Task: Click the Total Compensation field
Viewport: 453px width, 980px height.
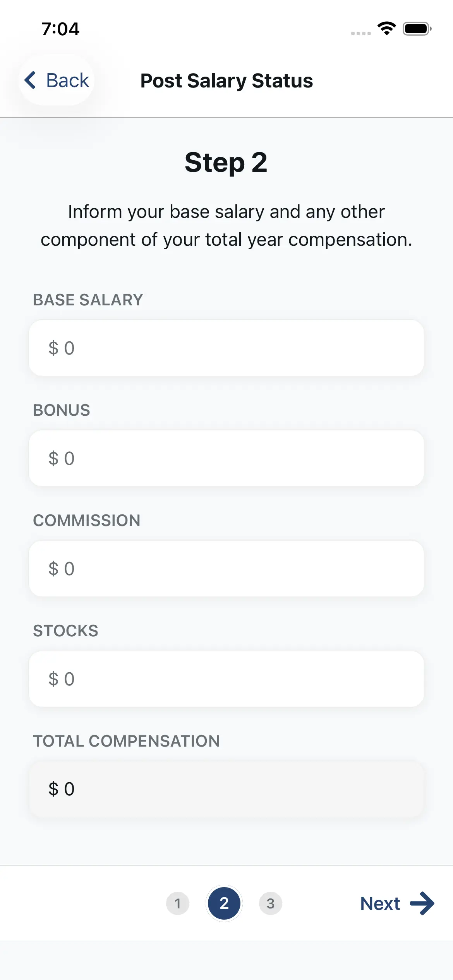Action: click(x=226, y=789)
